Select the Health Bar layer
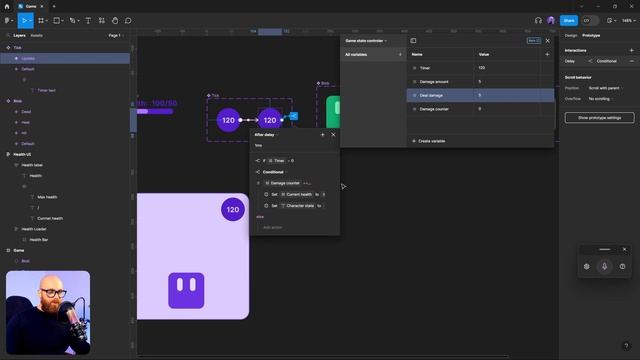This screenshot has width=640, height=360. click(39, 240)
